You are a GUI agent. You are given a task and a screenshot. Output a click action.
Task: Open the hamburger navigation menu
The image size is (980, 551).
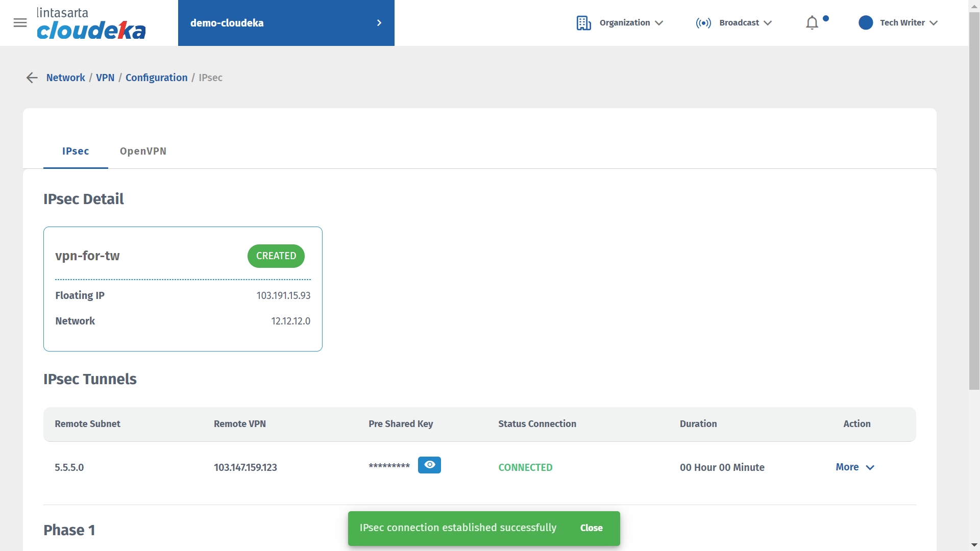[20, 22]
